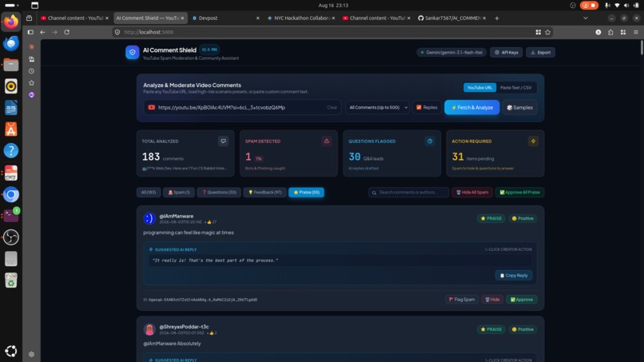Open OBS Studio from the dock
644x362 pixels.
(x=11, y=237)
